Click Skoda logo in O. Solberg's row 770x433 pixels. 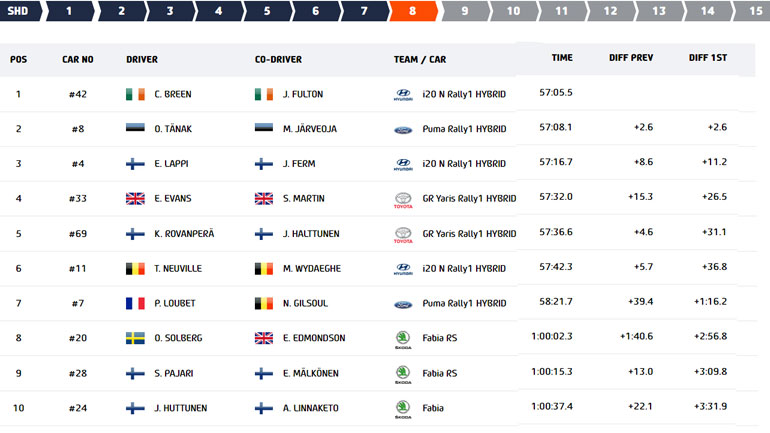pyautogui.click(x=403, y=339)
